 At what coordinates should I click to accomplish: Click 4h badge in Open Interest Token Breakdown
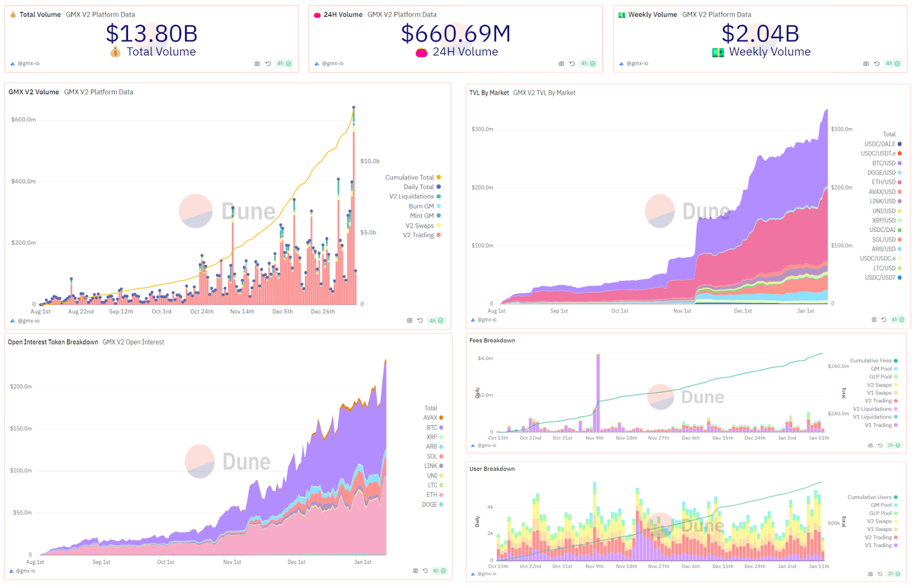439,571
